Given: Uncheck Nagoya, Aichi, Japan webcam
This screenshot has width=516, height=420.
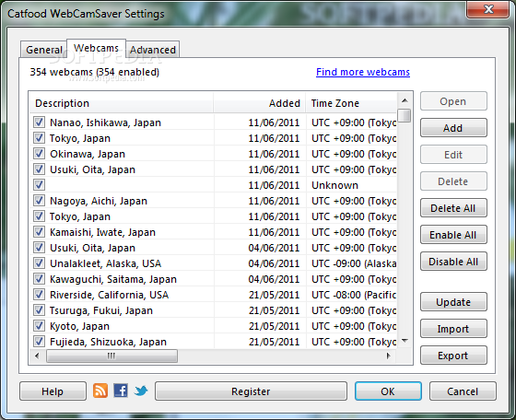Looking at the screenshot, I should [39, 201].
